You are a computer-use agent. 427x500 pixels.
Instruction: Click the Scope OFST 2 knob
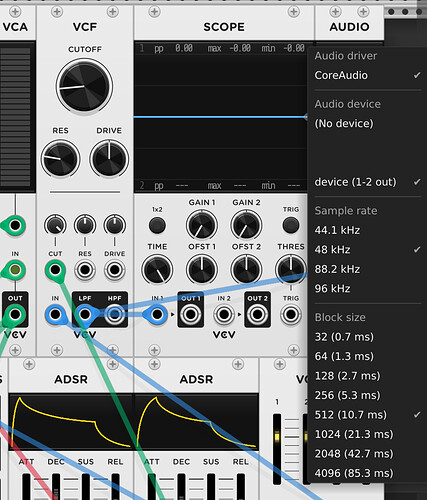pyautogui.click(x=246, y=270)
